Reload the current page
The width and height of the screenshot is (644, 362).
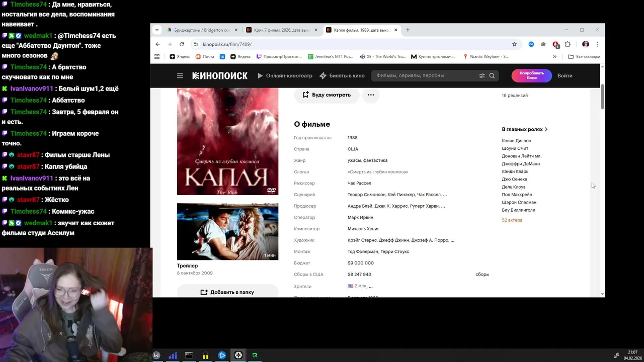182,44
